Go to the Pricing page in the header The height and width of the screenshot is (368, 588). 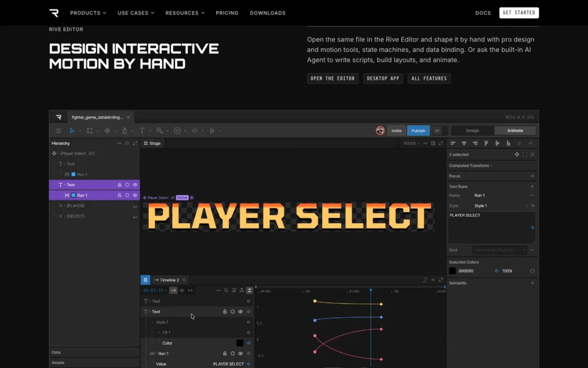point(227,13)
